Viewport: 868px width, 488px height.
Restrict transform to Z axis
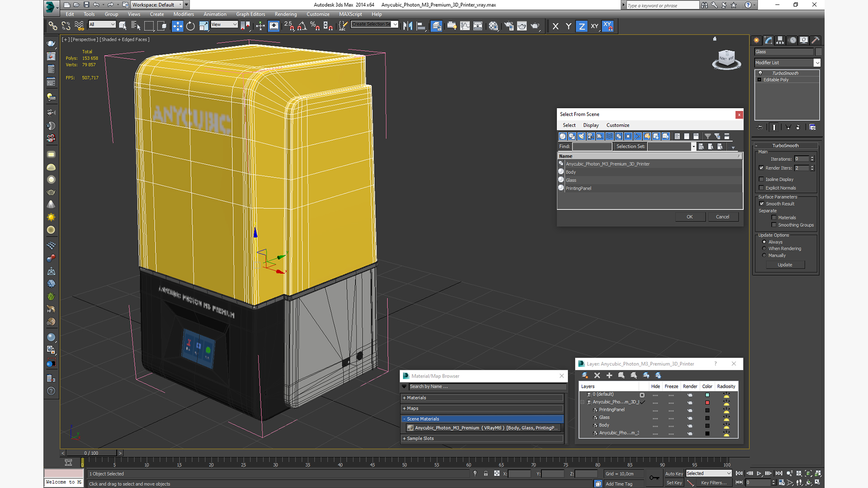(x=582, y=26)
